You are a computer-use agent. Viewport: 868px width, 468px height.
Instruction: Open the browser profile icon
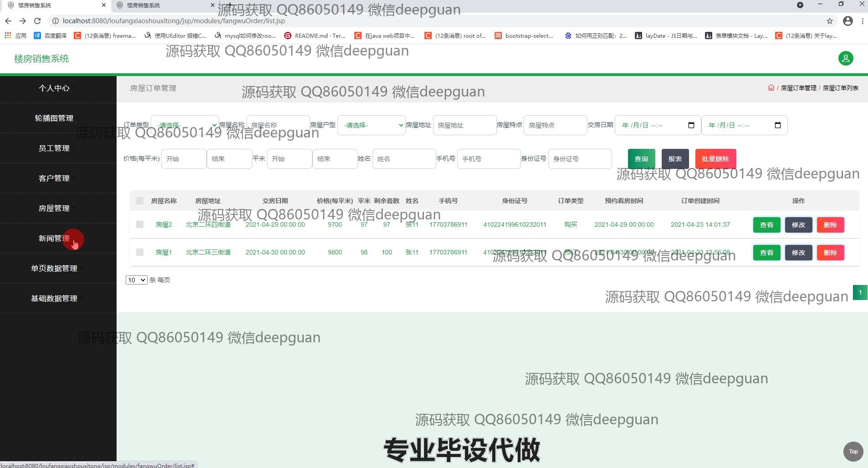[848, 21]
